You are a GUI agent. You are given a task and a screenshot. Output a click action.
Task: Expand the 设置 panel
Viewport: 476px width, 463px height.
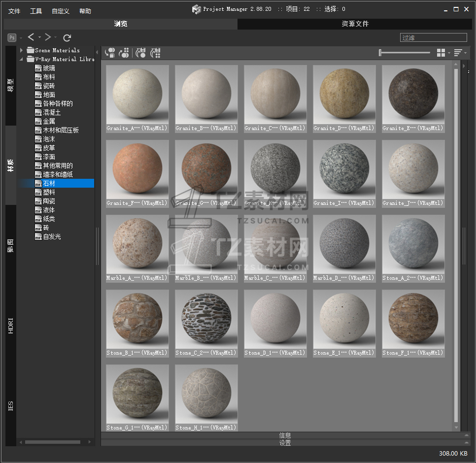[x=284, y=443]
